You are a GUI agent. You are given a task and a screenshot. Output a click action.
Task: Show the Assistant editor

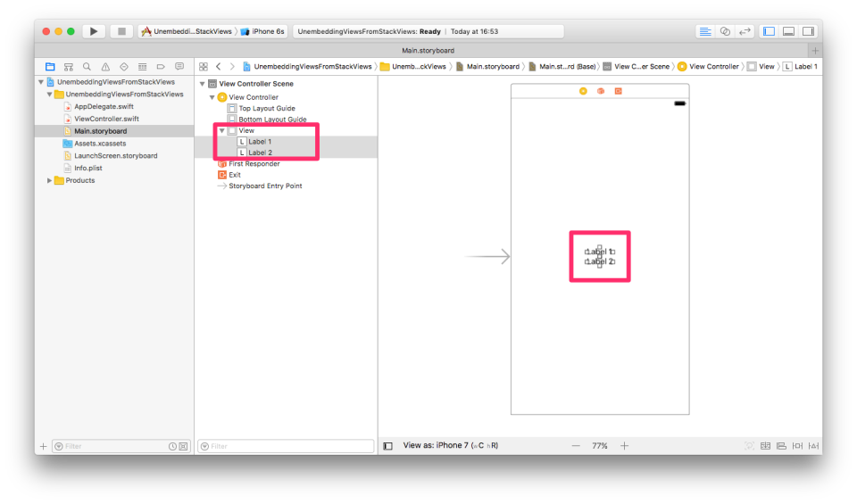[725, 31]
